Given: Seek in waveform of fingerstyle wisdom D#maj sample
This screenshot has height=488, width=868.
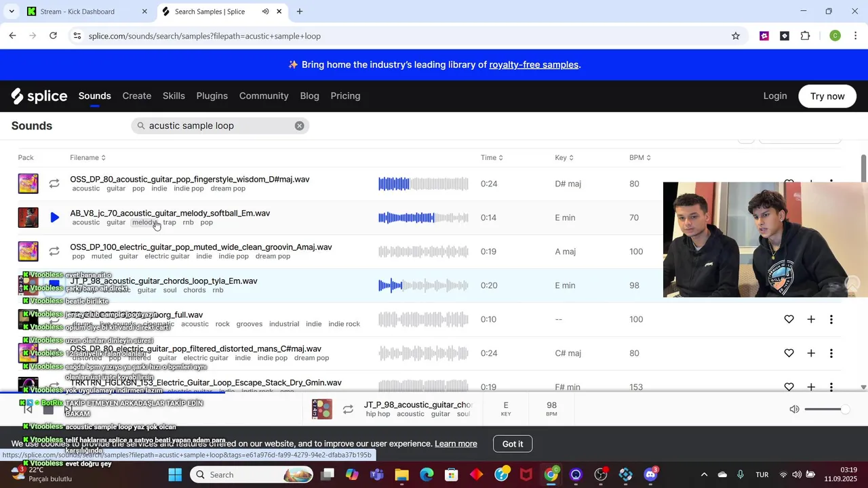Looking at the screenshot, I should [x=423, y=184].
